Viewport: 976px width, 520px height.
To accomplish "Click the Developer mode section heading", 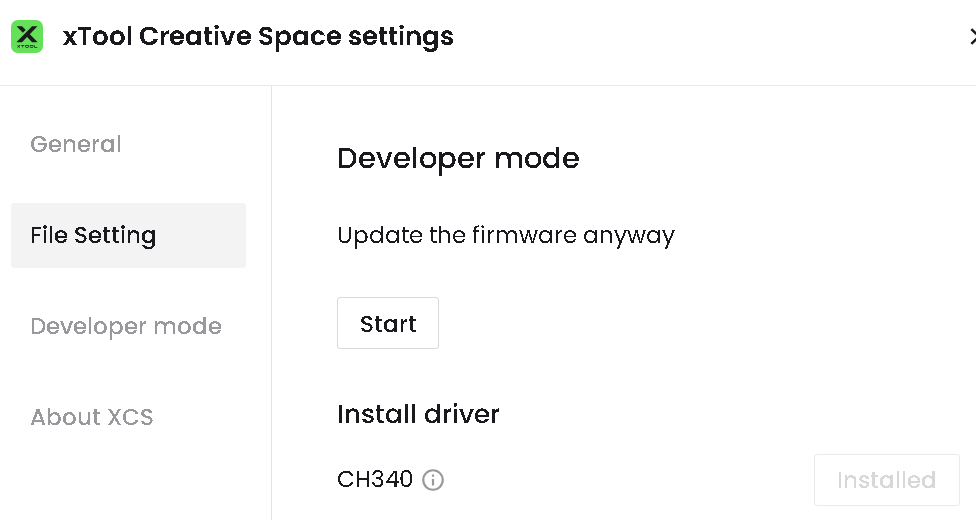I will 458,158.
